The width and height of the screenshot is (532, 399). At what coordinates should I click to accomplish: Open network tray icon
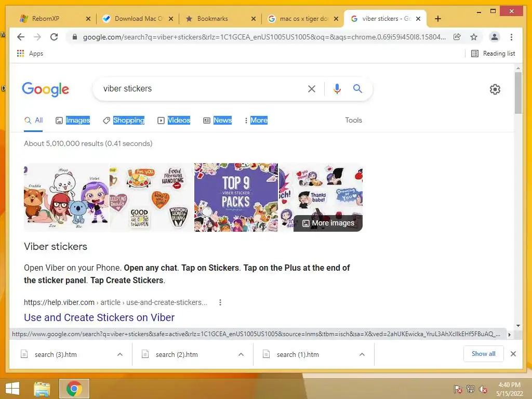[x=471, y=389]
